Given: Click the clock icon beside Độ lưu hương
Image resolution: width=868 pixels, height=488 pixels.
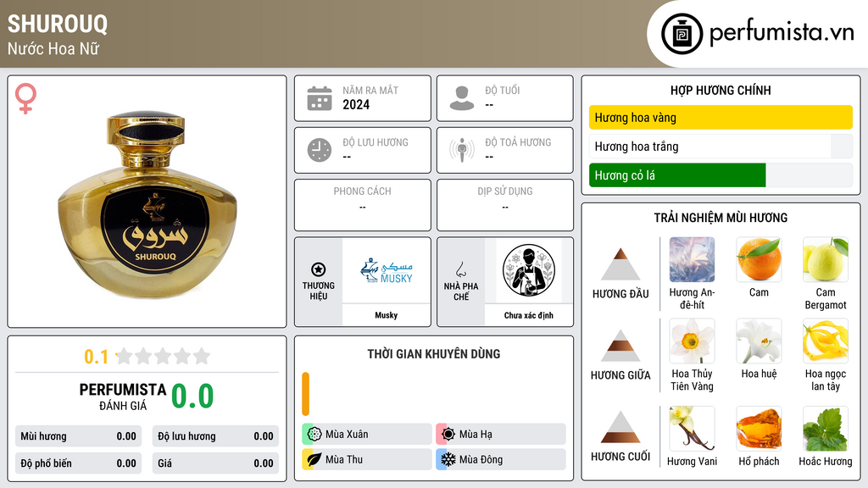Looking at the screenshot, I should (320, 150).
